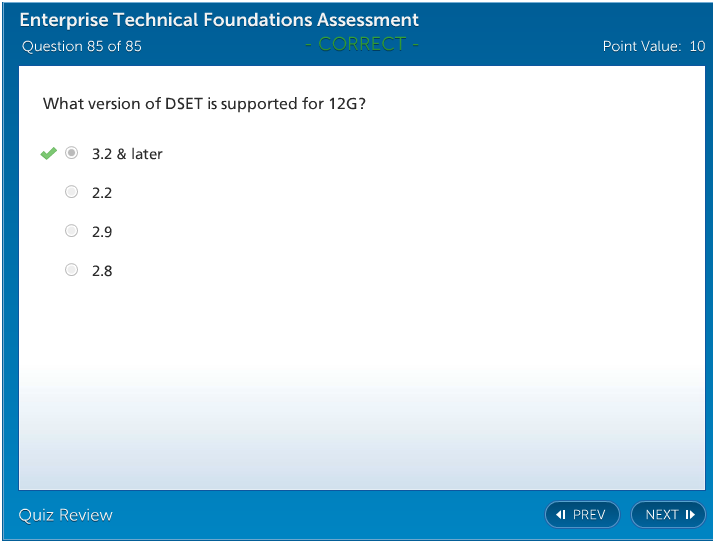Viewport: 713px width, 541px height.
Task: Click the right arrow icon in NEXT
Action: (690, 515)
